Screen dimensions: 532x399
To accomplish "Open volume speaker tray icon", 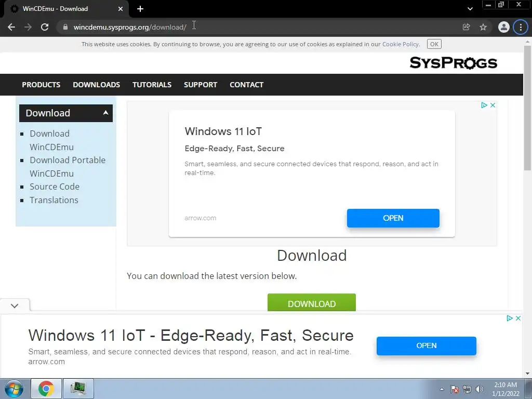I will pyautogui.click(x=479, y=389).
